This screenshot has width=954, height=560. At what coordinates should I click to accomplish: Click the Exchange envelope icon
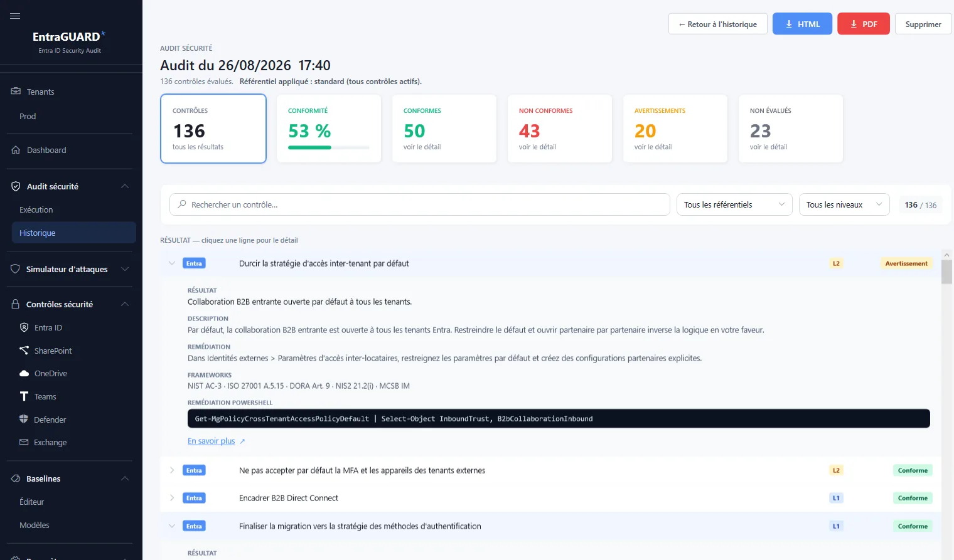[24, 442]
